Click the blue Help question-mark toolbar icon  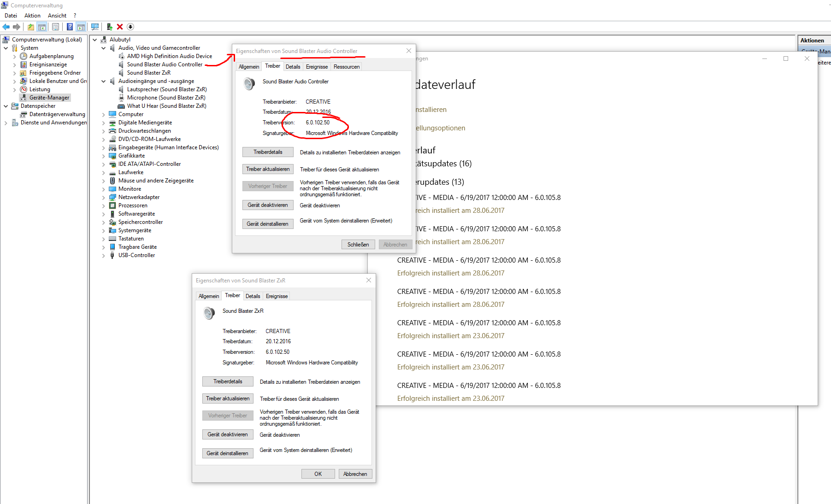pyautogui.click(x=70, y=27)
